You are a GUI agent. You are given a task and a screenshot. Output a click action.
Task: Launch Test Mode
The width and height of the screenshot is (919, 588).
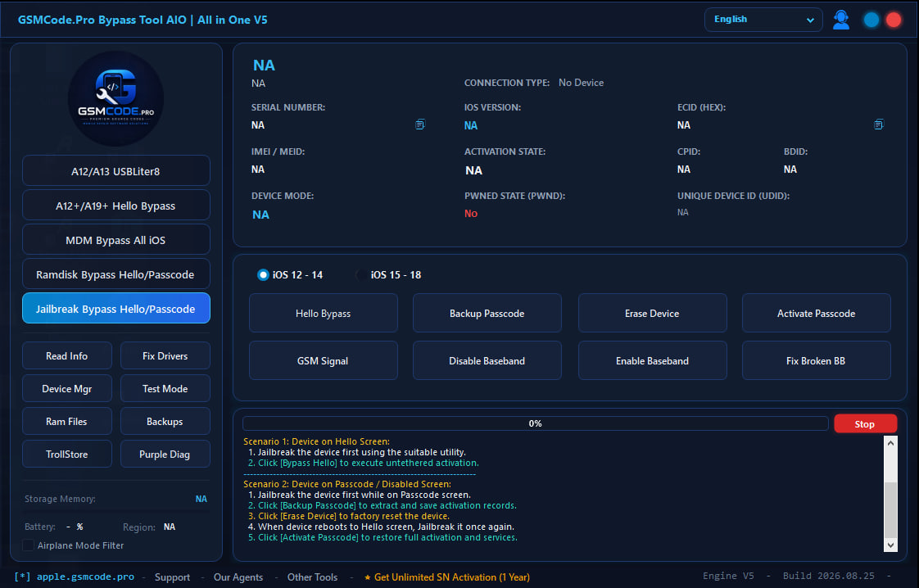click(x=165, y=389)
